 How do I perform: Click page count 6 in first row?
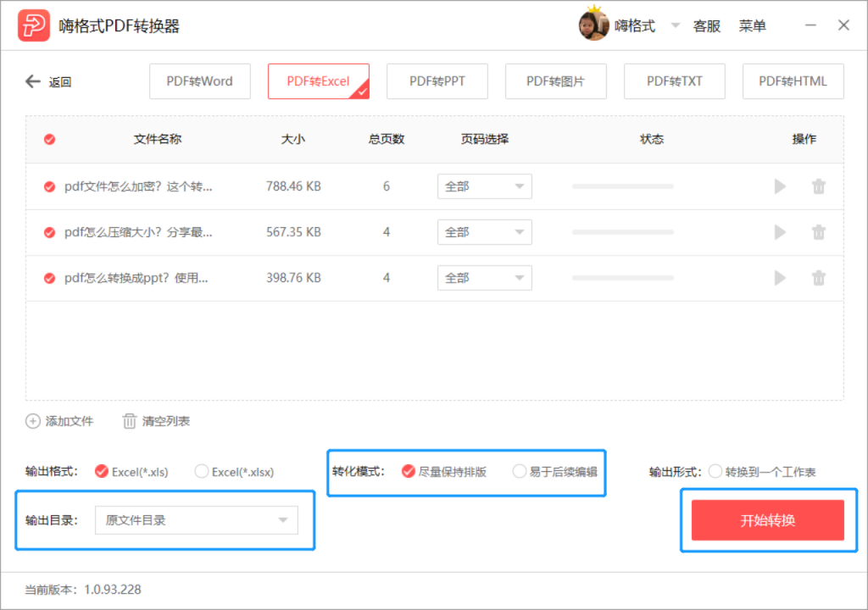tap(387, 186)
